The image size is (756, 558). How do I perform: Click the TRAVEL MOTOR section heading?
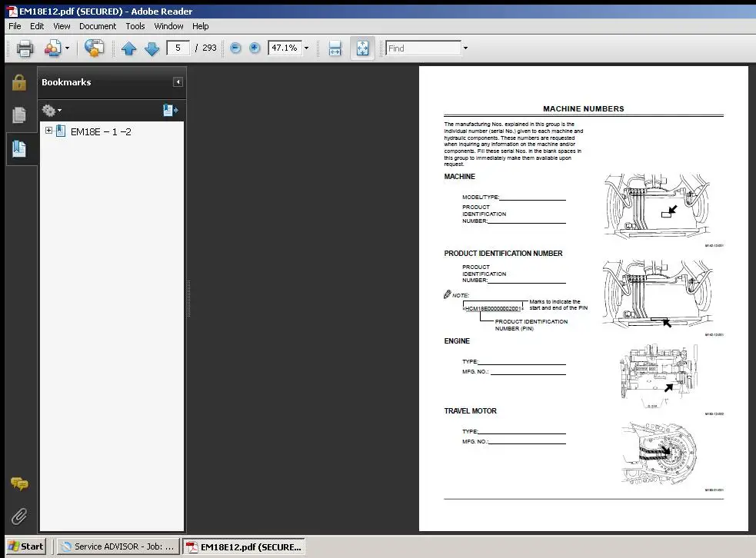point(470,411)
